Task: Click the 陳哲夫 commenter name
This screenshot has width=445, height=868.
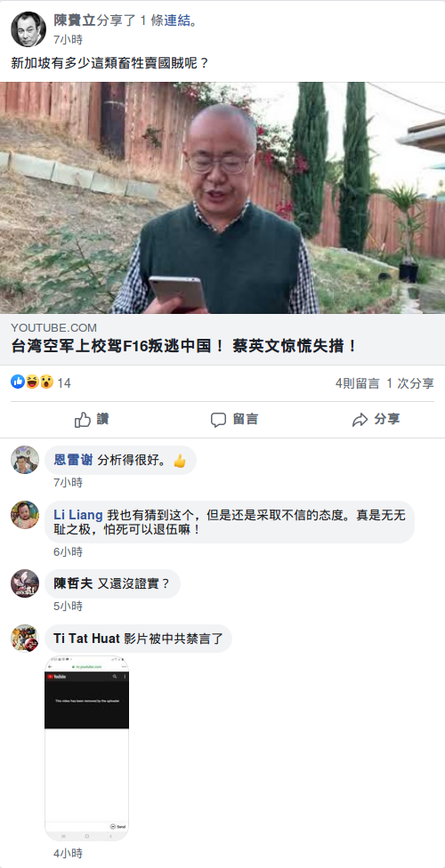Action: coord(73,583)
